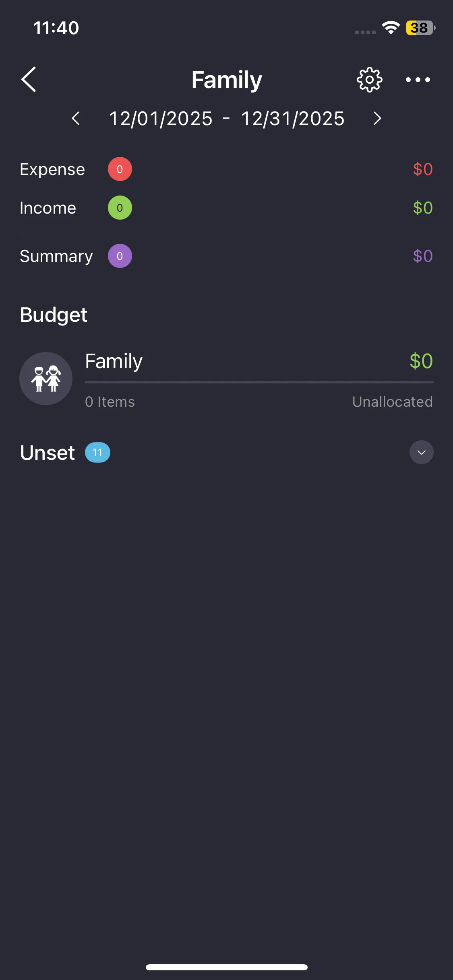Tap the Wi-Fi status icon
Screen dimensions: 453x980
coord(390,28)
